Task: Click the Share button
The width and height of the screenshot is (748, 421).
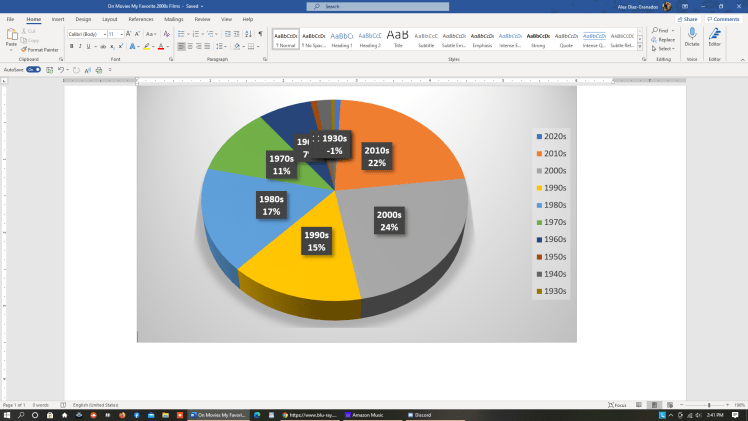Action: click(x=688, y=18)
